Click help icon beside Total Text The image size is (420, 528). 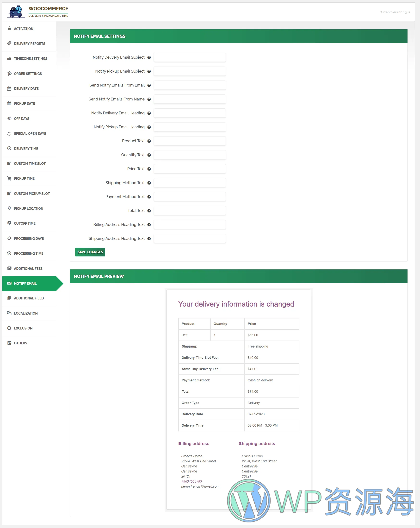149,211
